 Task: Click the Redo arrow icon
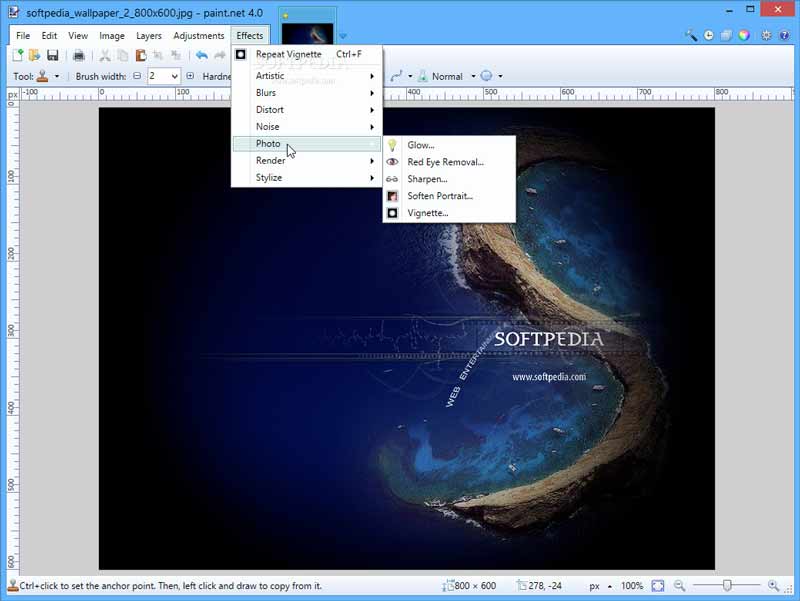220,55
